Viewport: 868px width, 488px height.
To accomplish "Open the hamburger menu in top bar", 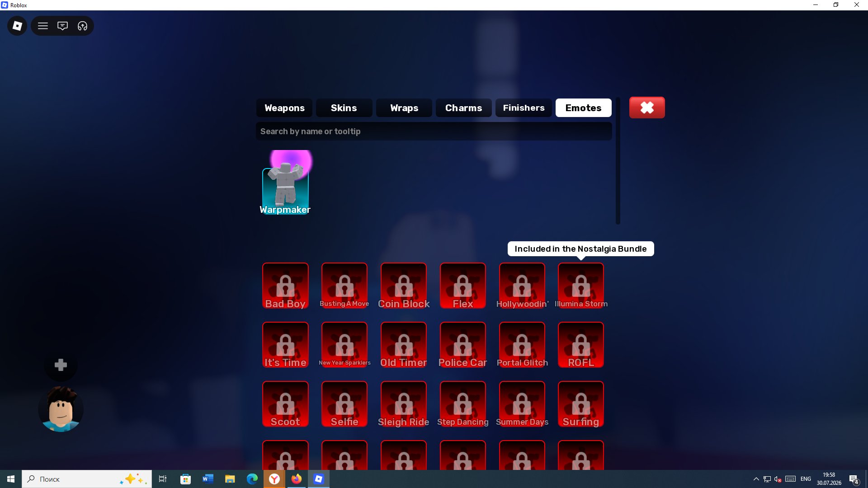I will pyautogui.click(x=43, y=26).
